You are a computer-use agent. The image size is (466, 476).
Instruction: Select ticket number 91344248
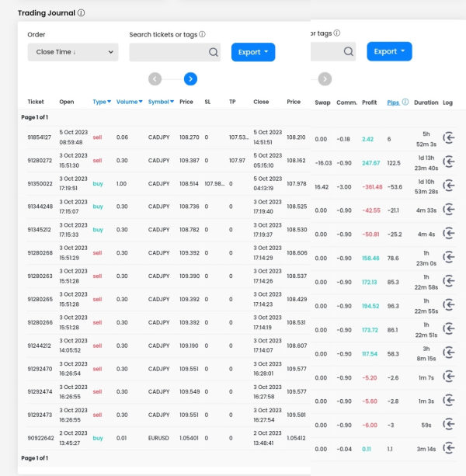tap(40, 207)
